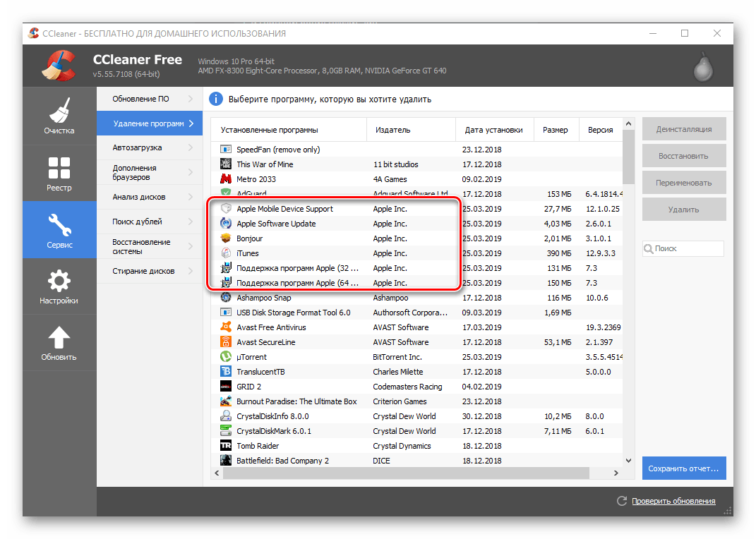Open the Очистка section broom icon
This screenshot has height=539, width=756.
59,110
